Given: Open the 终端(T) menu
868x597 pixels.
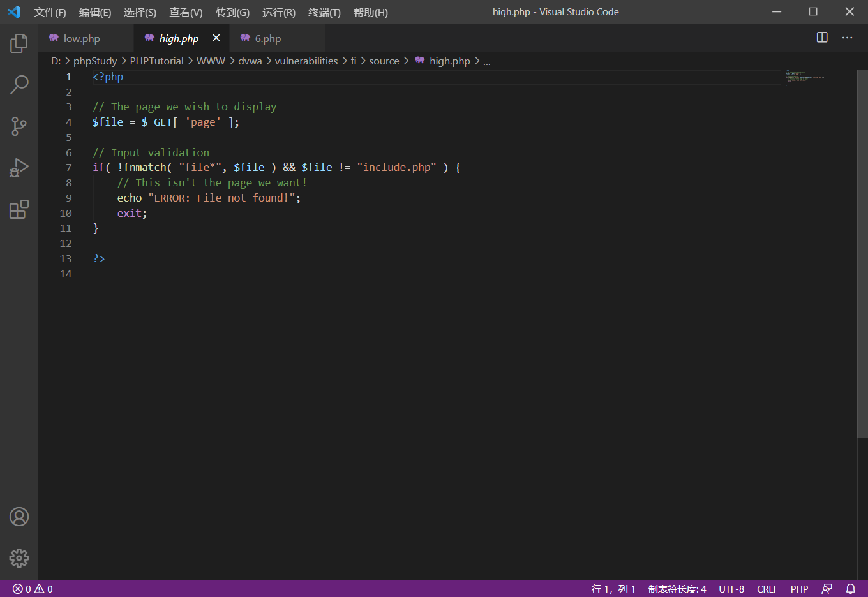Looking at the screenshot, I should point(324,12).
